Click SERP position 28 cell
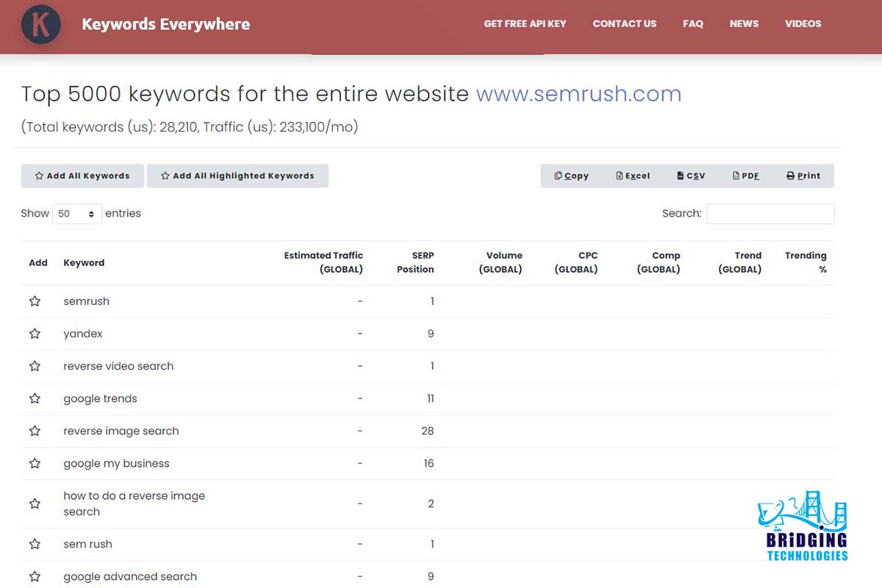 [x=428, y=431]
